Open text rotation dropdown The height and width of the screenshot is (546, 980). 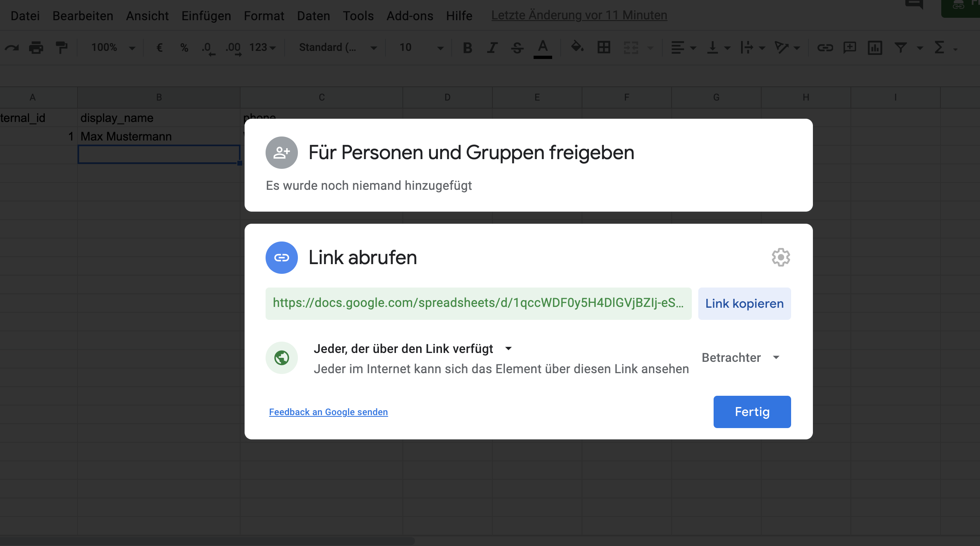[787, 48]
